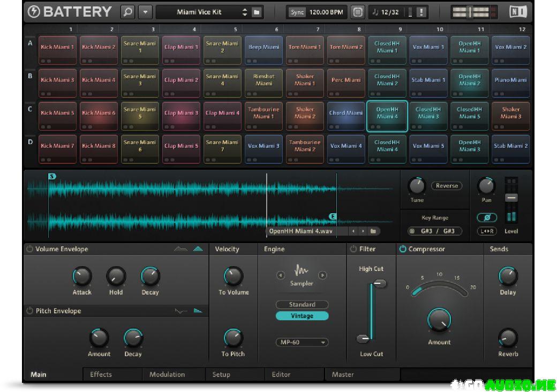Enable the Filter power button
Image resolution: width=557 pixels, height=392 pixels.
click(353, 249)
